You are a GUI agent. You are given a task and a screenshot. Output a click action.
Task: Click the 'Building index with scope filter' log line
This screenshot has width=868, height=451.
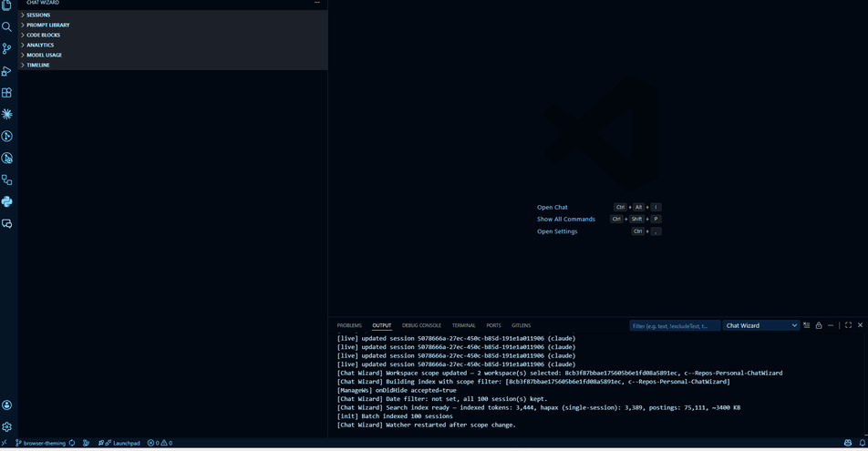pyautogui.click(x=533, y=382)
